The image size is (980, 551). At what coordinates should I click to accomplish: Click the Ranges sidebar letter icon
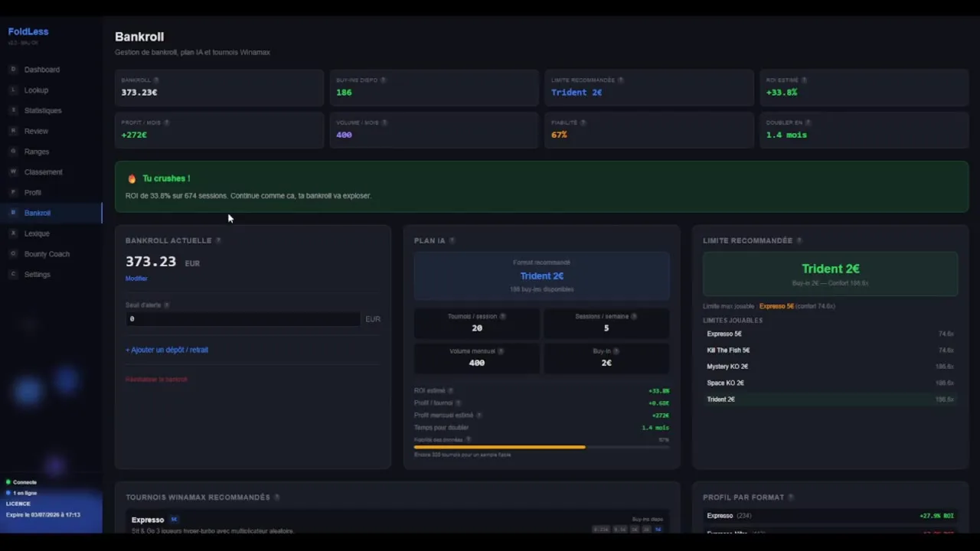(13, 152)
